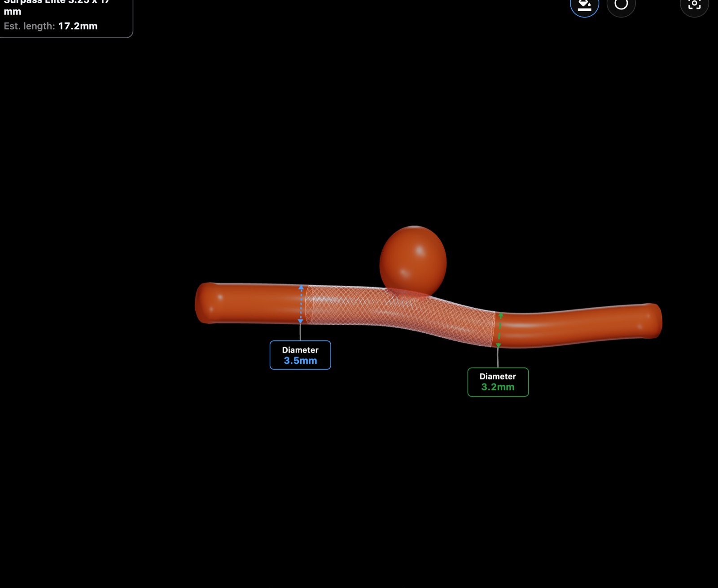Select the green 3.2mm Diameter label
The image size is (718, 588).
tap(498, 382)
